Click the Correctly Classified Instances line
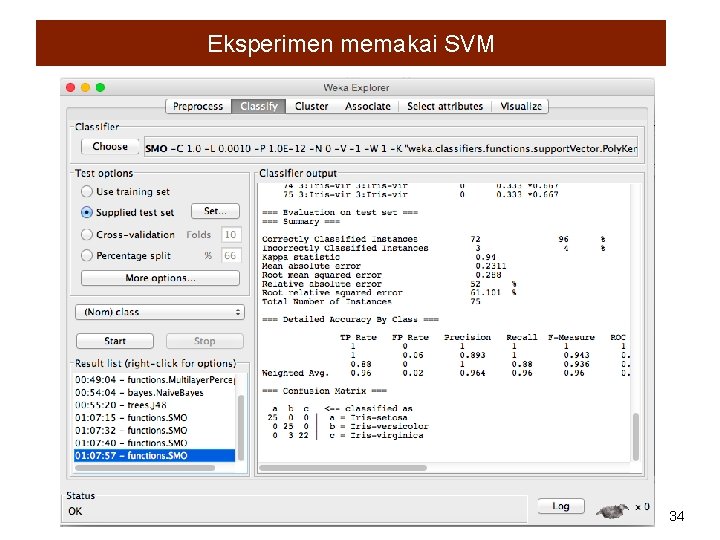Viewport: 720px width, 540px height. pyautogui.click(x=434, y=239)
